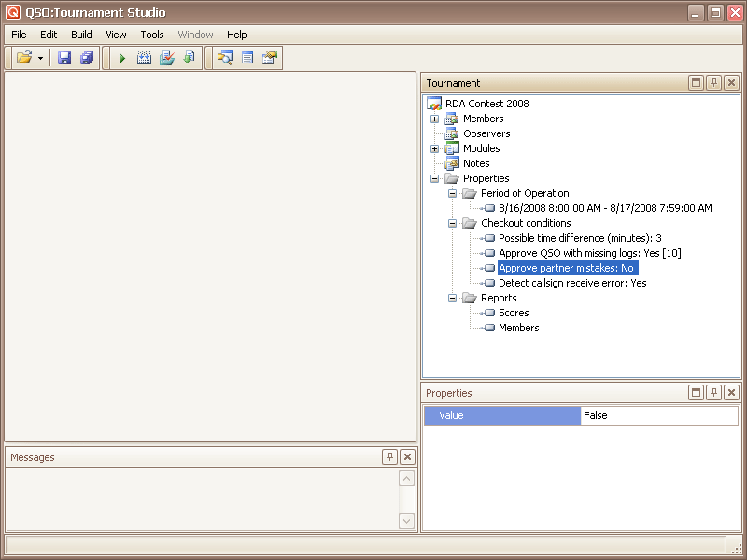
Task: Select the Scores report item
Action: tap(514, 313)
